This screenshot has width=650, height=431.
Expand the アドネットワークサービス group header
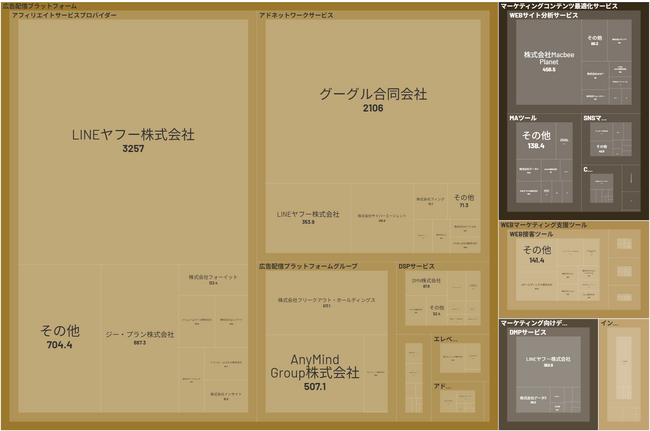[296, 17]
